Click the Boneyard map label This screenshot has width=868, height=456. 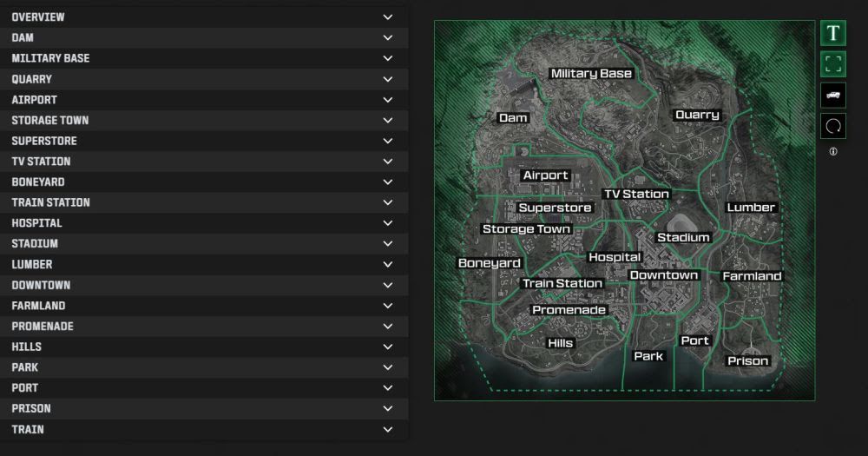[490, 263]
